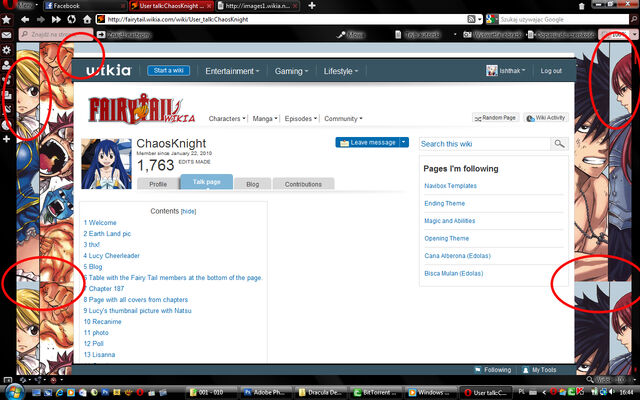640x400 pixels.
Task: Open the Ending Theme followed page
Action: pos(444,203)
